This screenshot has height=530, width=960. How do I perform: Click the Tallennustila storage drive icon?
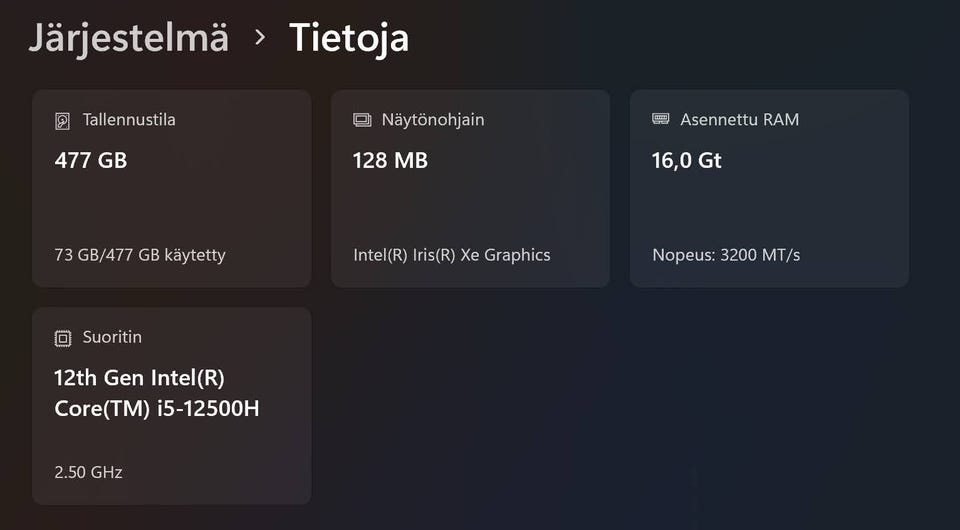63,121
